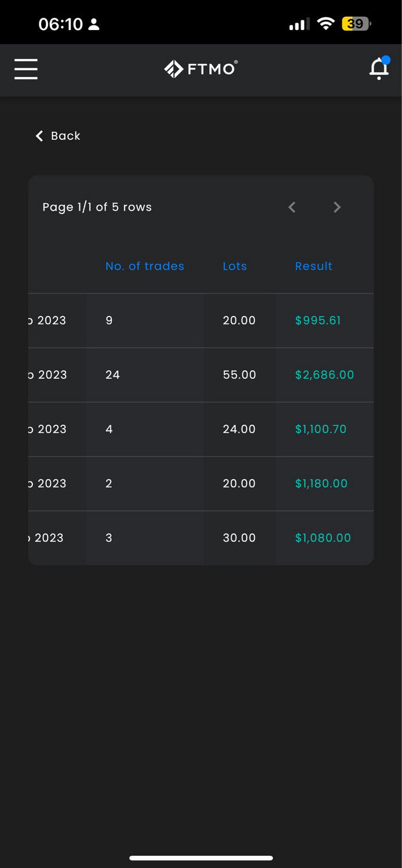Tap the battery indicator
The height and width of the screenshot is (868, 402).
click(x=356, y=24)
